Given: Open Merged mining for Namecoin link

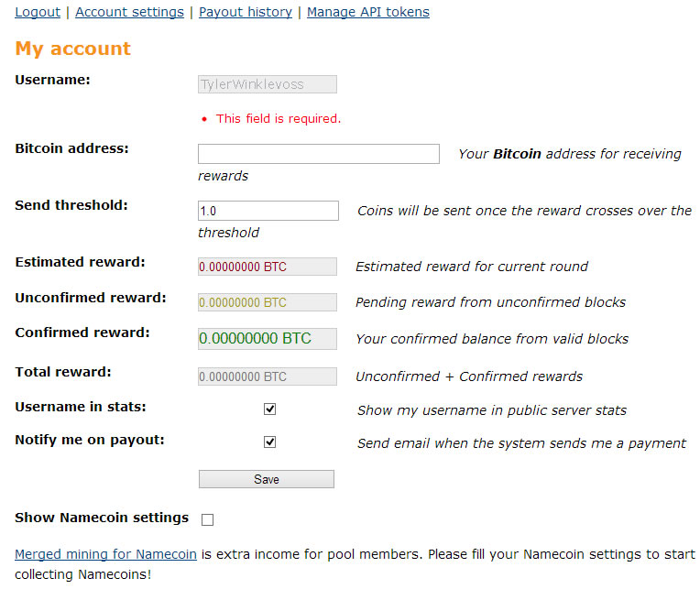Looking at the screenshot, I should (105, 554).
